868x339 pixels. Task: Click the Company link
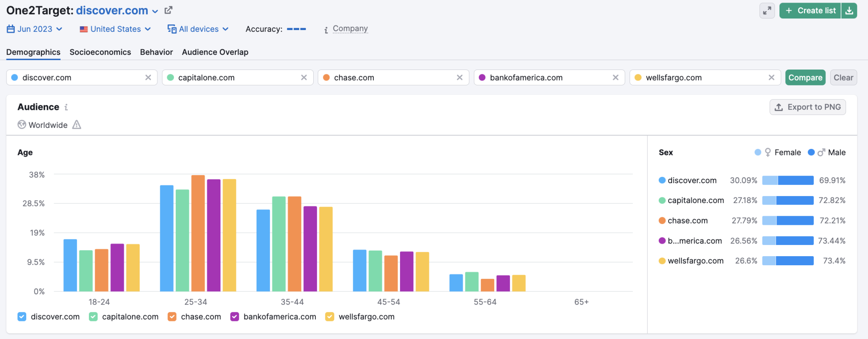tap(350, 29)
